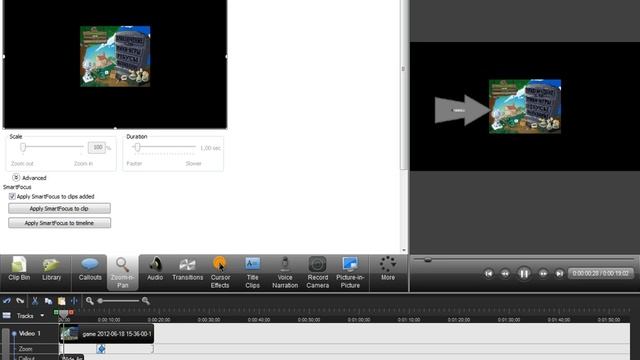This screenshot has width=640, height=360.
Task: Click the Cut scissors icon
Action: [35, 301]
